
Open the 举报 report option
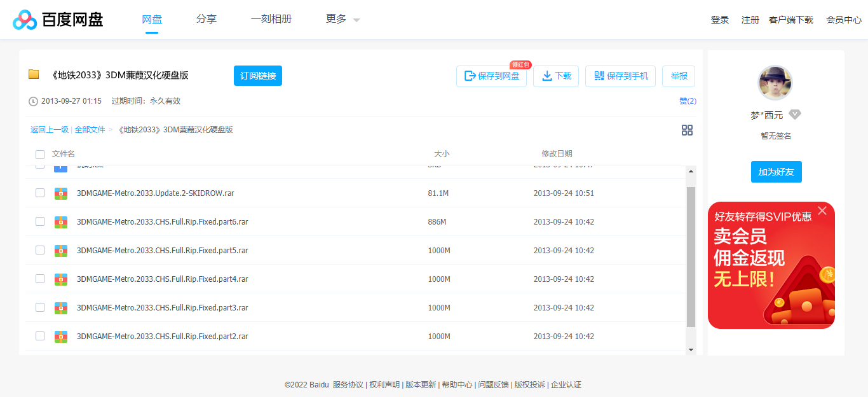[679, 76]
